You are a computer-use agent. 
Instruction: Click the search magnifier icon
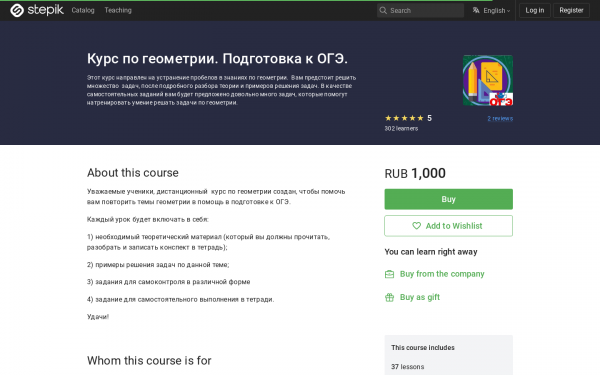click(x=383, y=11)
